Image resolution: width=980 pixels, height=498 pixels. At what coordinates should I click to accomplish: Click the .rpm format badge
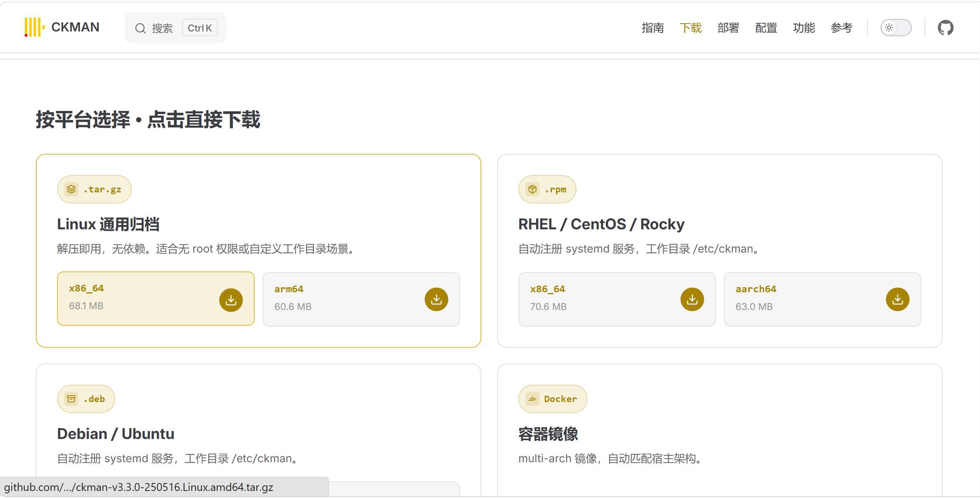coord(547,189)
